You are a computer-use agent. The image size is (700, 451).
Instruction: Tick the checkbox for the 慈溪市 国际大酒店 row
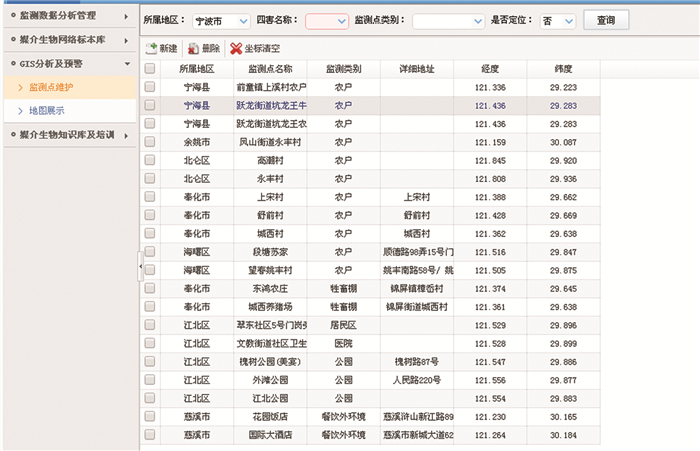tap(150, 435)
